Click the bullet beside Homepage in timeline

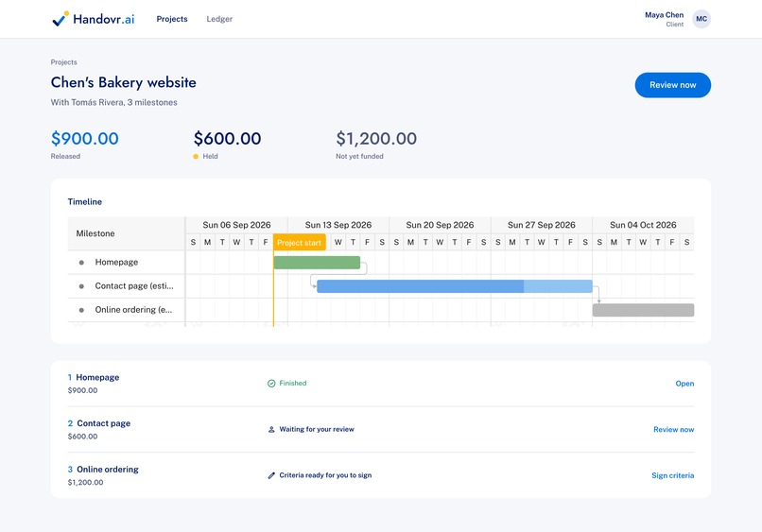pyautogui.click(x=81, y=263)
